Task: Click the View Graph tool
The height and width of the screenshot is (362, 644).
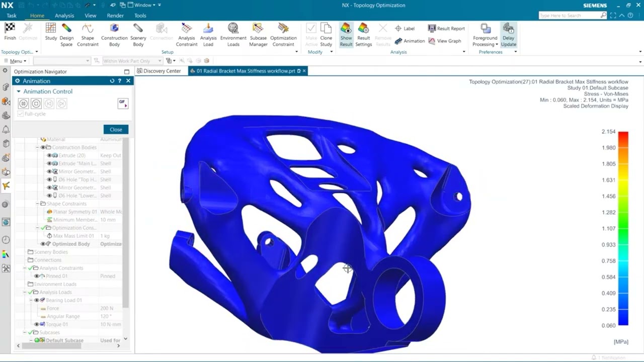Action: click(445, 41)
